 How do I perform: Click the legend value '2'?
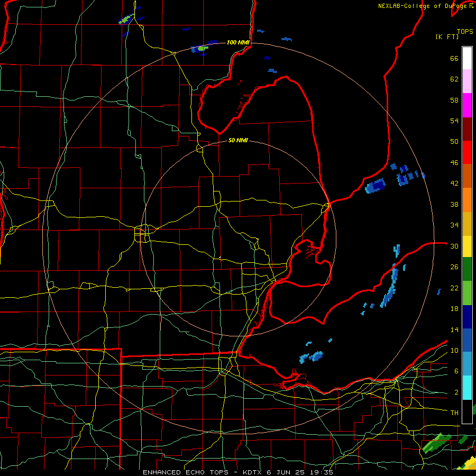coord(456,392)
